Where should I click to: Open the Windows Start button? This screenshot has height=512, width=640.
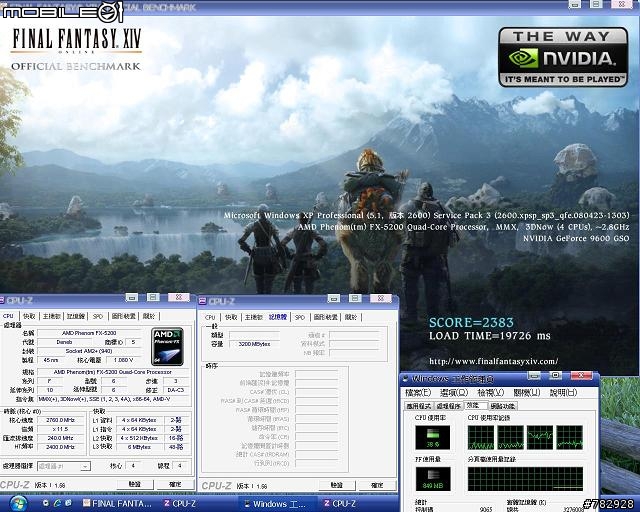tap(17, 503)
